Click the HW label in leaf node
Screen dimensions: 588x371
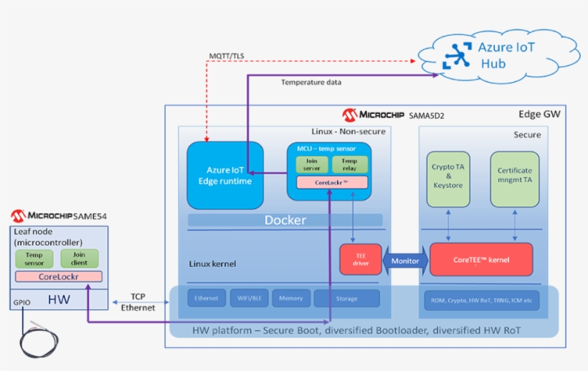click(x=59, y=299)
